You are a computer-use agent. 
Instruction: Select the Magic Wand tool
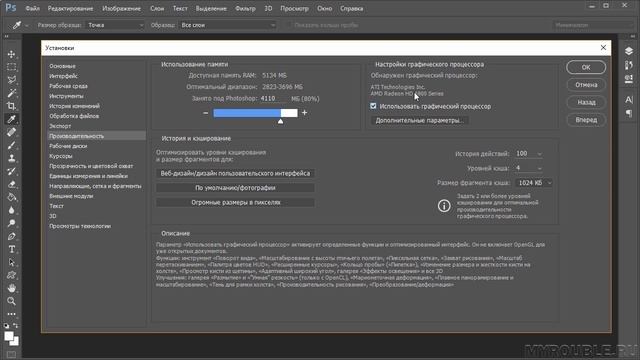tap(11, 93)
